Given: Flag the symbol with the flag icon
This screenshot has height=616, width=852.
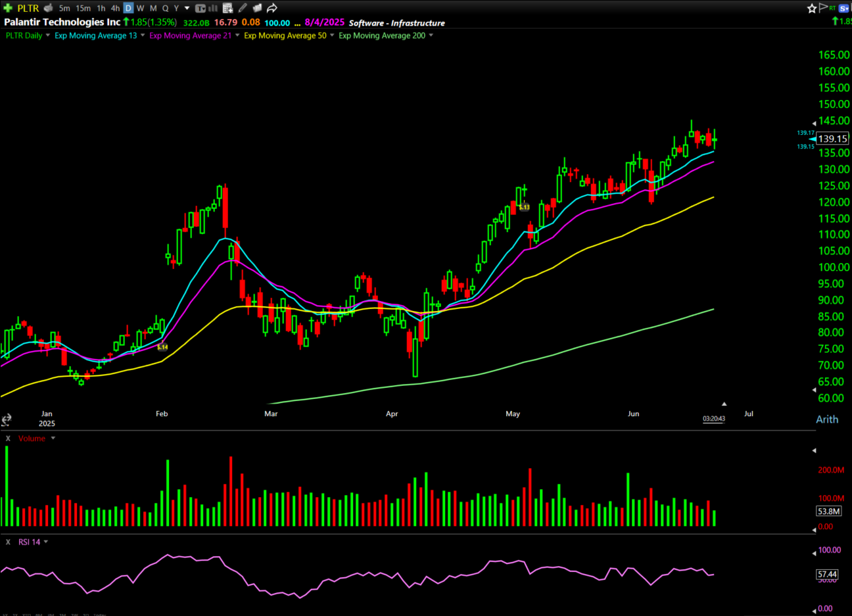Looking at the screenshot, I should [x=822, y=8].
